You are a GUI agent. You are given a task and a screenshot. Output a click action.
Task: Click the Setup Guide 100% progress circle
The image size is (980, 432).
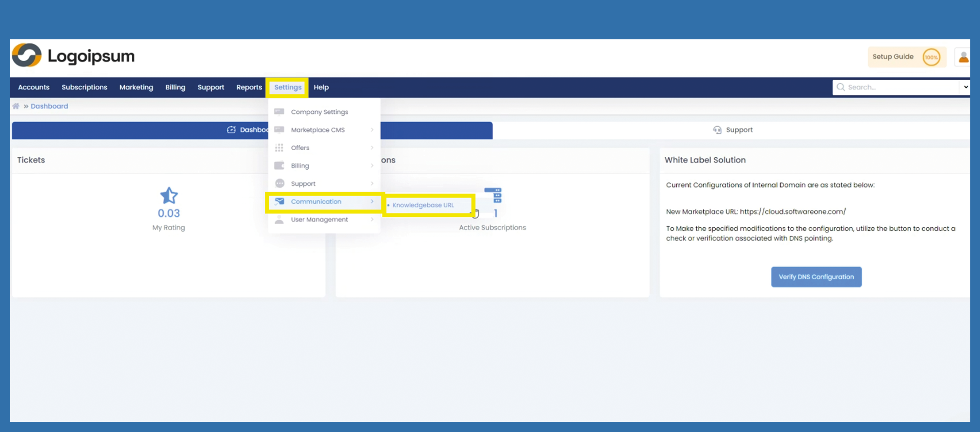931,57
